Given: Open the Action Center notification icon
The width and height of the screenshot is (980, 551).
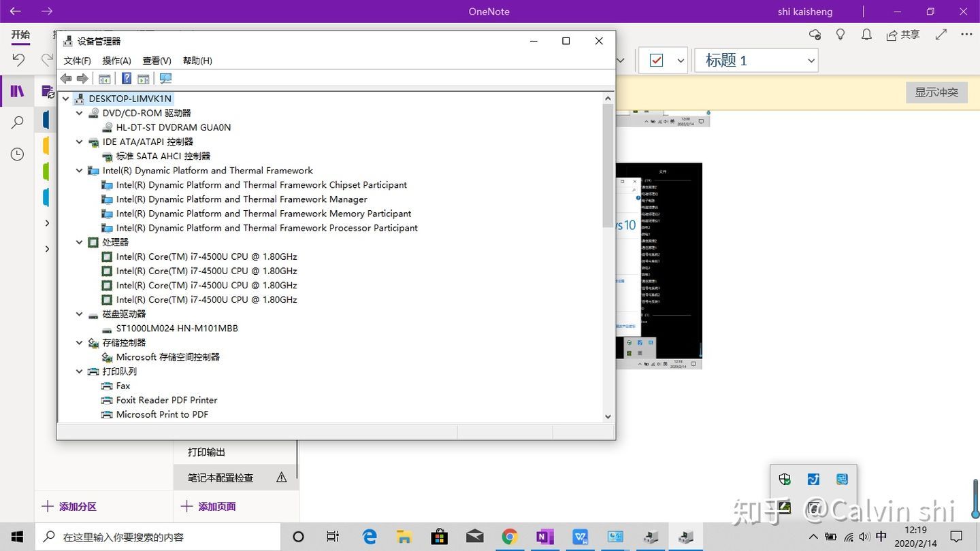Looking at the screenshot, I should [x=956, y=537].
